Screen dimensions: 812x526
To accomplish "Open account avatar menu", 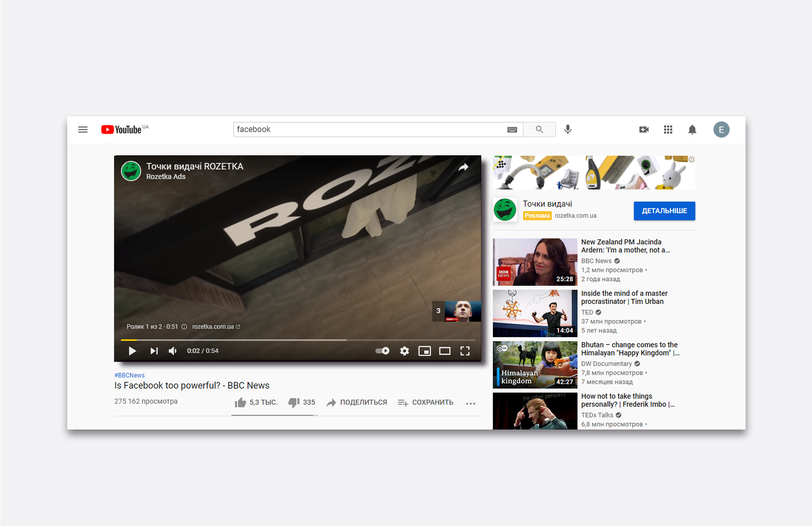I will [721, 129].
